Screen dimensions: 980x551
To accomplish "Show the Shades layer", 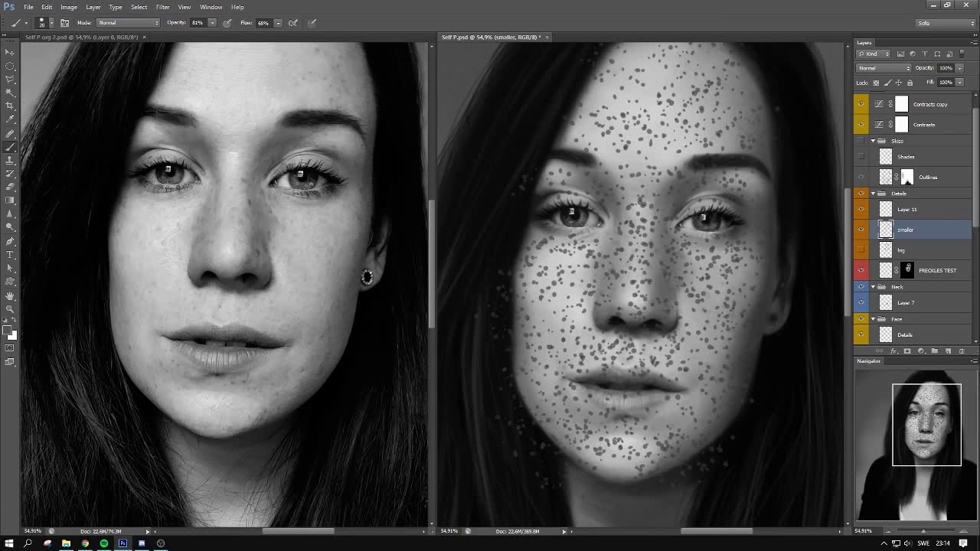I will coord(861,157).
